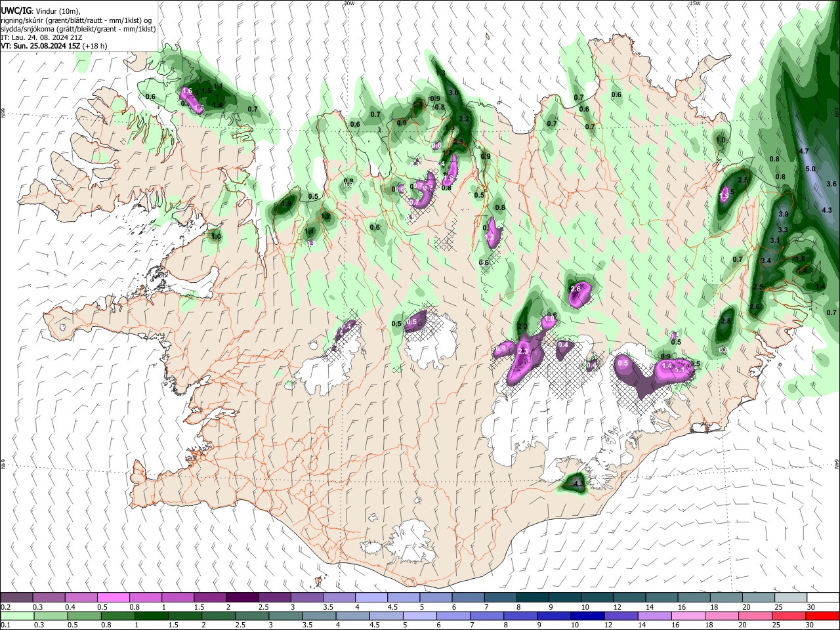
Task: Pick the lavender 4 swatch, upper legend
Action: [x=371, y=597]
